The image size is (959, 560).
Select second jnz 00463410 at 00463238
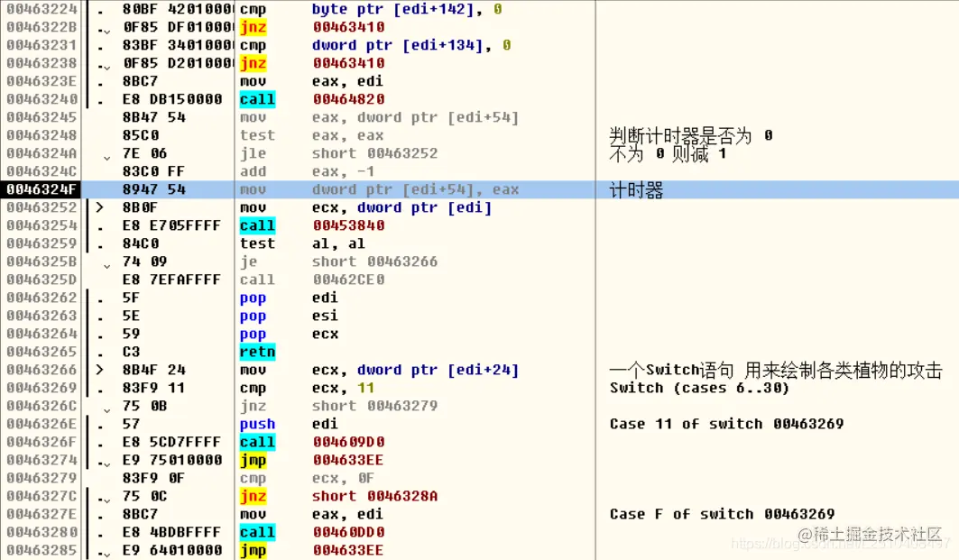point(312,63)
